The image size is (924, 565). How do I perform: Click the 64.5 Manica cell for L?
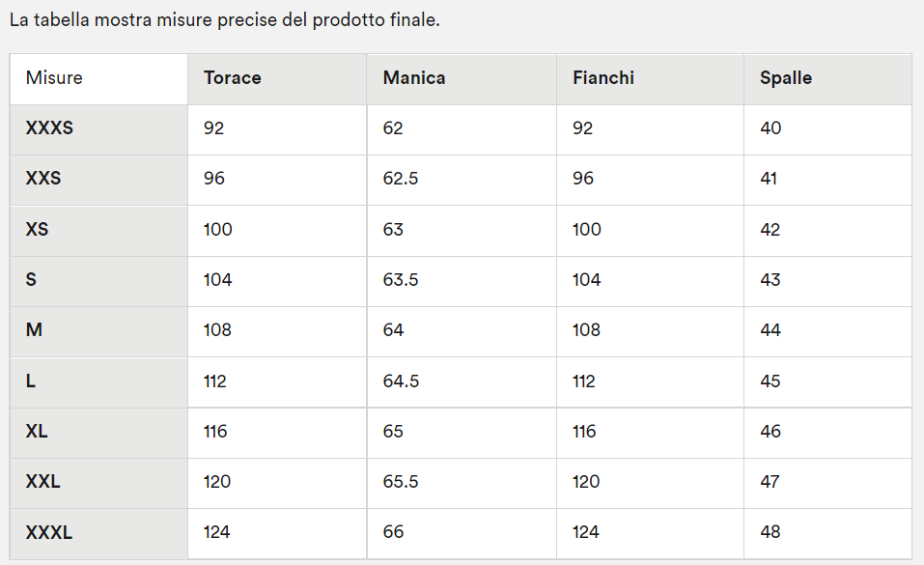[462, 382]
